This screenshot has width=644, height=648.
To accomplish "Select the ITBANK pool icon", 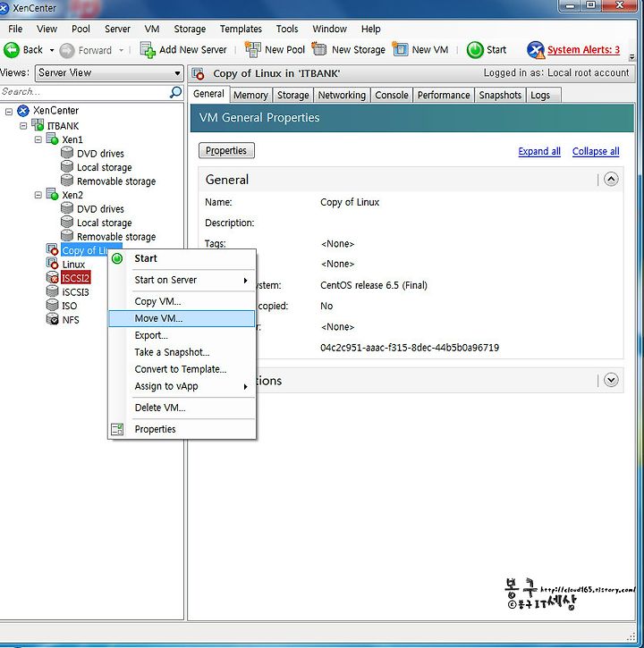I will point(38,125).
